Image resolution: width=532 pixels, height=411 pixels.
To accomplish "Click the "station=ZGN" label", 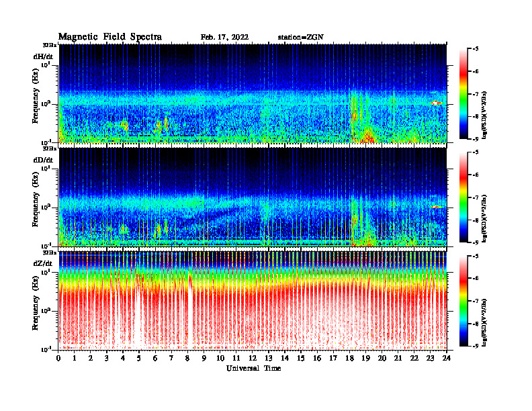I will click(x=301, y=38).
